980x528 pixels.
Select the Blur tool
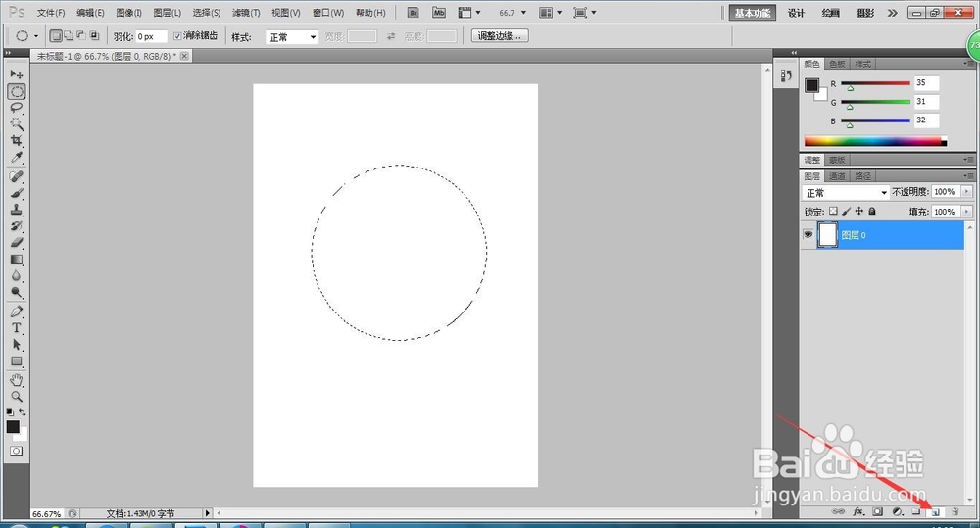(x=17, y=275)
